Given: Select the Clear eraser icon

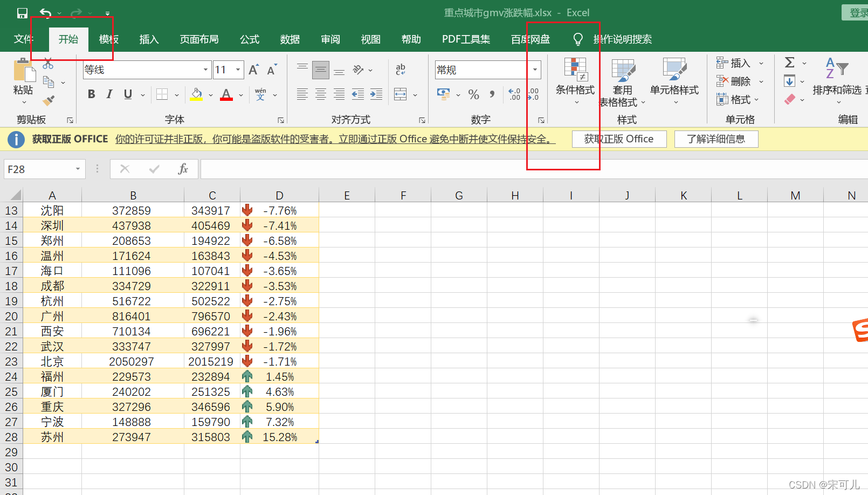Looking at the screenshot, I should click(x=790, y=99).
